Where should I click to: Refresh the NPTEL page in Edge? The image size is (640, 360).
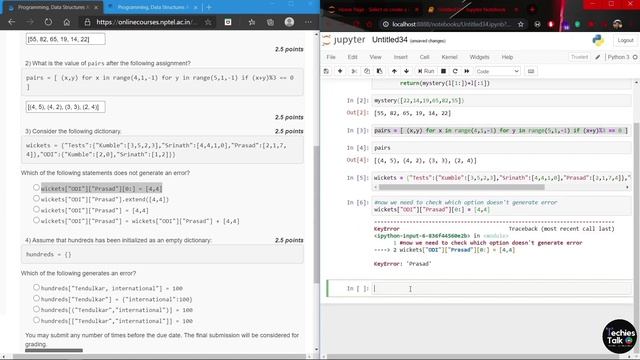48,22
